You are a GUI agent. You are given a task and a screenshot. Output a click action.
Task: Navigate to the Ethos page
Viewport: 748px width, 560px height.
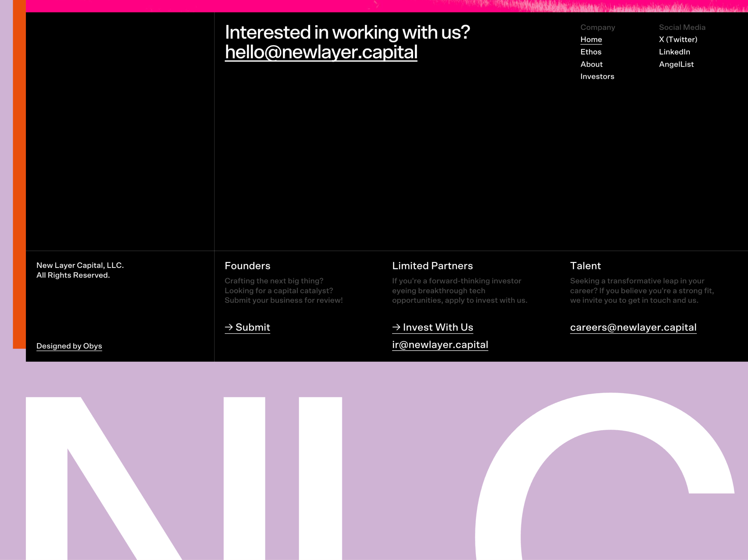click(x=591, y=52)
